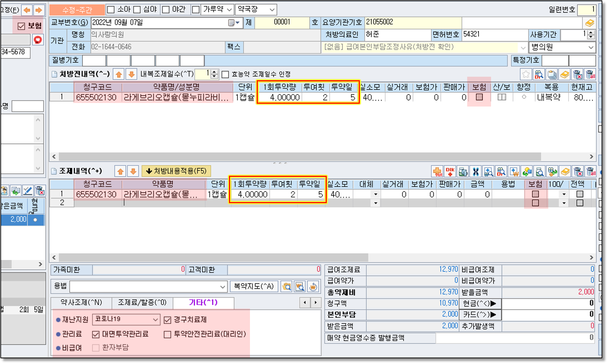
Task: Click the 복약지도(^A) button
Action: [254, 286]
